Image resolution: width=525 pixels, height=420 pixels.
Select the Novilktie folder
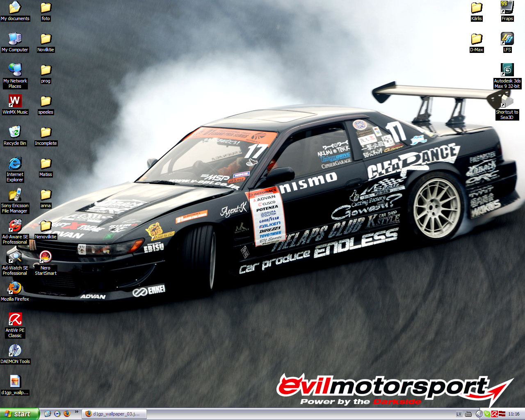(46, 42)
